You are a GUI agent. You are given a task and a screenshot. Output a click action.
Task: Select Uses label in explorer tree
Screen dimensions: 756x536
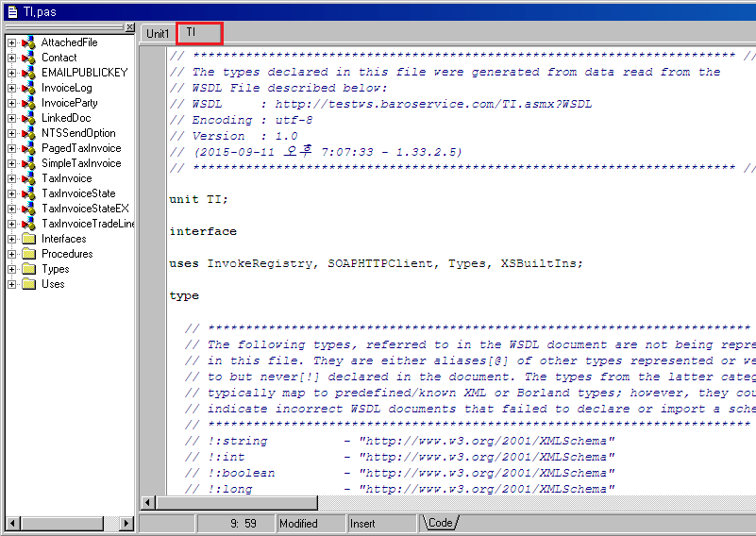pyautogui.click(x=53, y=284)
